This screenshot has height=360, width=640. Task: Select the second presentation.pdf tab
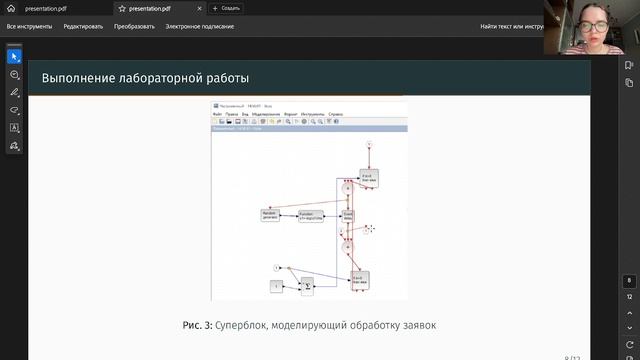pyautogui.click(x=149, y=8)
